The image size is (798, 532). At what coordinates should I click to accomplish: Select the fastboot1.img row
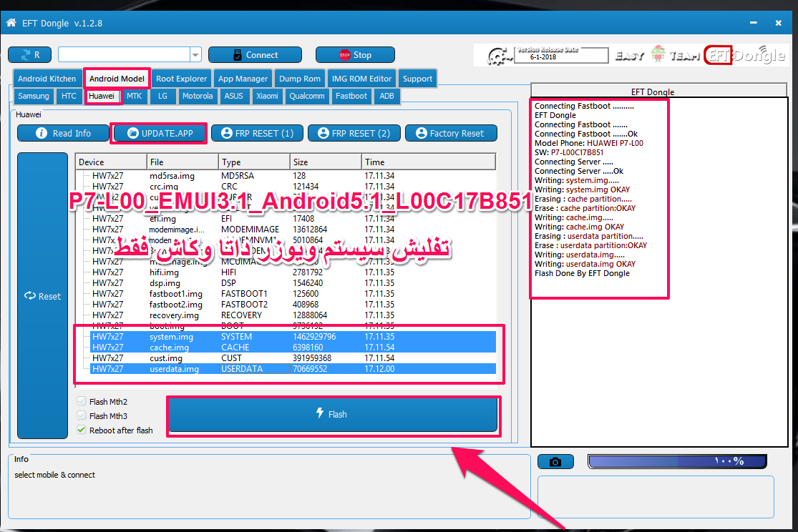pos(293,293)
